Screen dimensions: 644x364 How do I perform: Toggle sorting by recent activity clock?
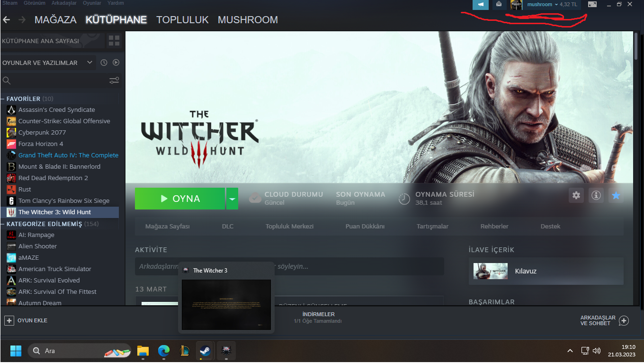pos(104,63)
